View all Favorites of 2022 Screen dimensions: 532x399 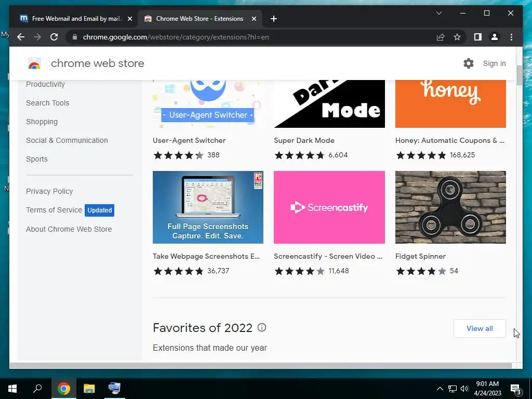tap(480, 328)
